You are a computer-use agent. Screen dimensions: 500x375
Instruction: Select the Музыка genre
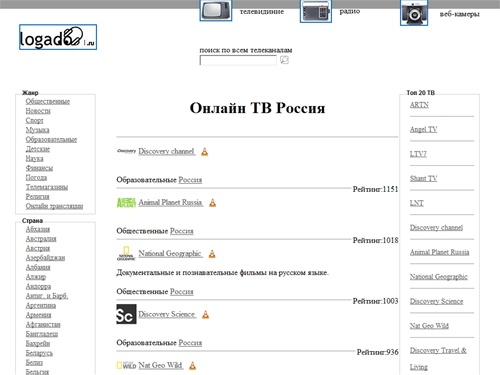coord(37,130)
